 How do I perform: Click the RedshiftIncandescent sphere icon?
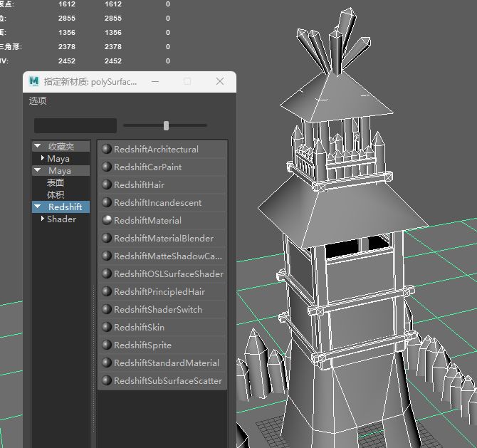click(x=107, y=202)
